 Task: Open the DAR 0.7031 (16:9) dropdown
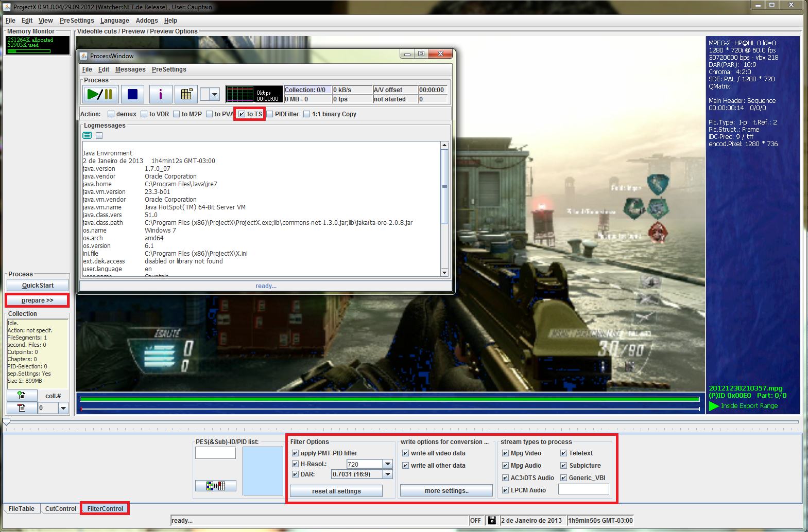click(x=388, y=474)
